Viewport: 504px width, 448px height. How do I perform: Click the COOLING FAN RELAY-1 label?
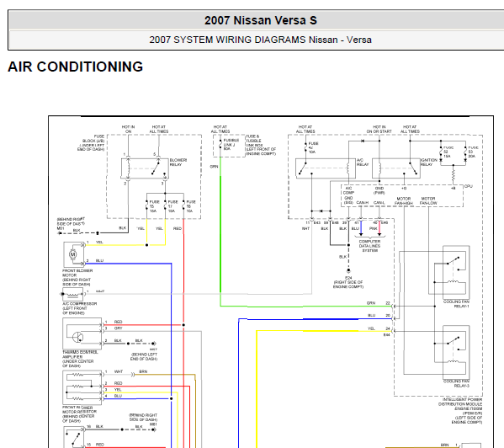tap(456, 304)
